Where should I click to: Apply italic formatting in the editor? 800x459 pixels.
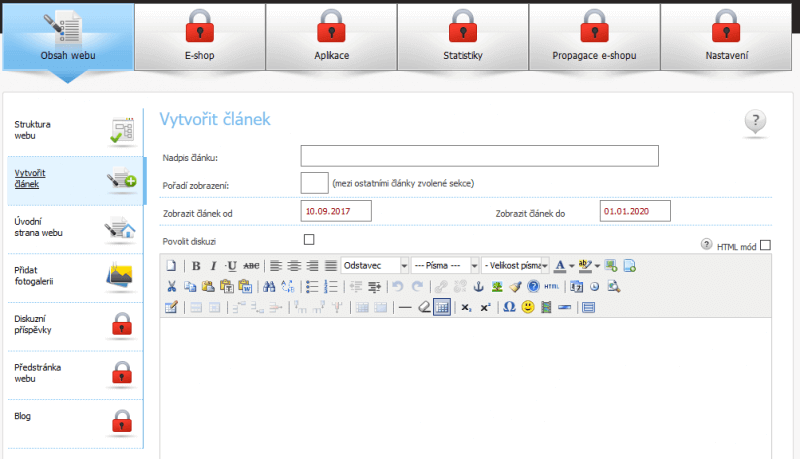pos(214,266)
